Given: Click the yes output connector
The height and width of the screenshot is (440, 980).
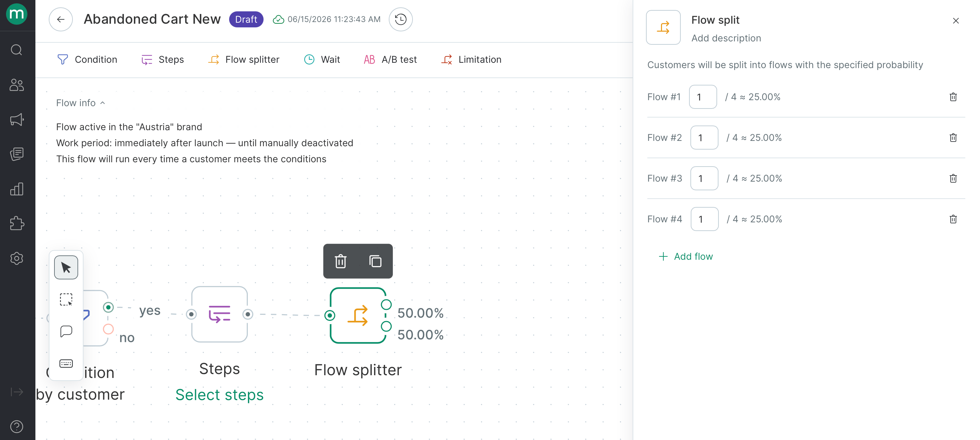Looking at the screenshot, I should coord(109,307).
